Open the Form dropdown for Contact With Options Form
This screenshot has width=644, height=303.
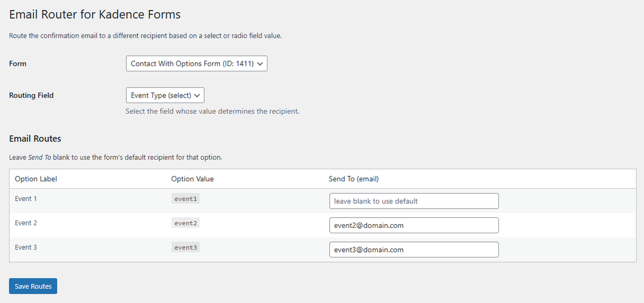(197, 64)
